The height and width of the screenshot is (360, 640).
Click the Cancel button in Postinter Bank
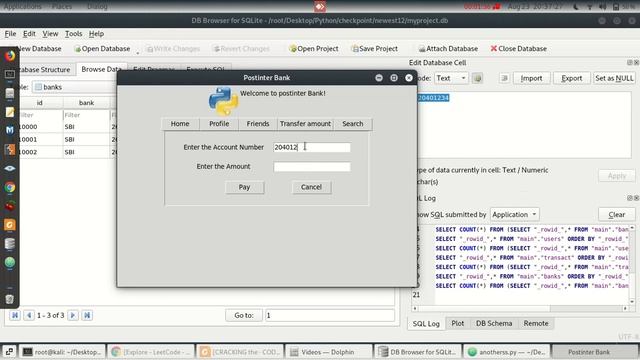click(311, 187)
